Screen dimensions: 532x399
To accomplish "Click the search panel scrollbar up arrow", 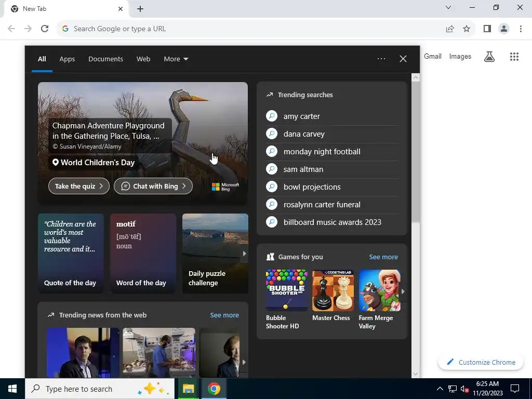I will (415, 77).
